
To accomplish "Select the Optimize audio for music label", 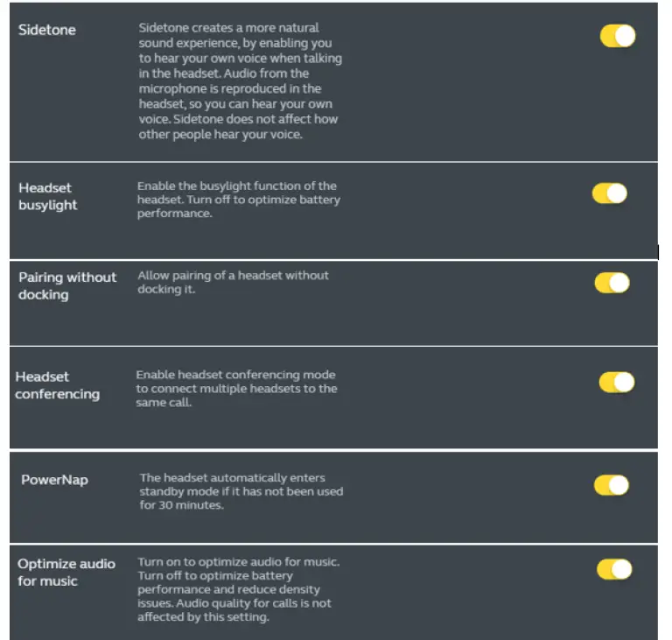I will click(x=66, y=572).
